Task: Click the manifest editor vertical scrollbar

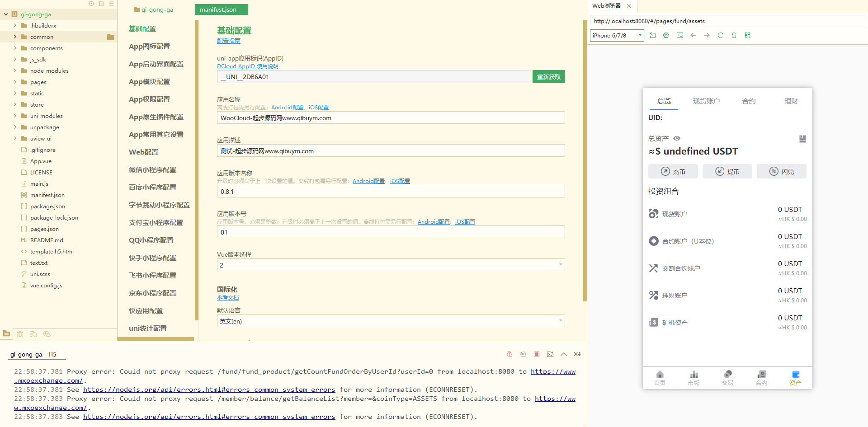Action: pos(585,158)
